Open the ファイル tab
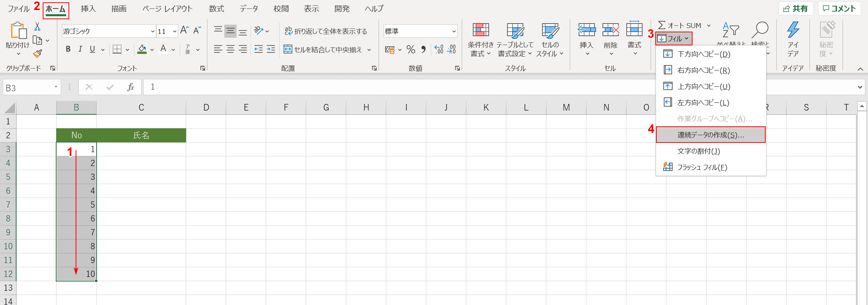The height and width of the screenshot is (305, 868). tap(18, 9)
